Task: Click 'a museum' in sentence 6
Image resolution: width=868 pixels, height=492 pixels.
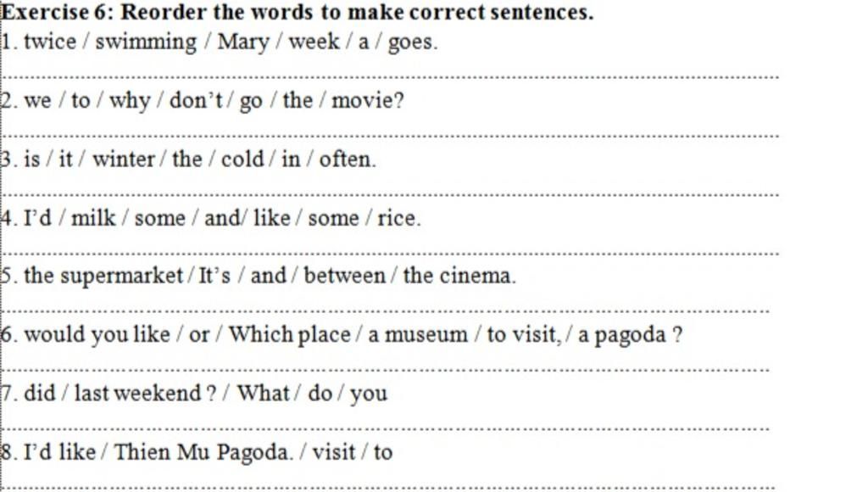Action: [418, 335]
